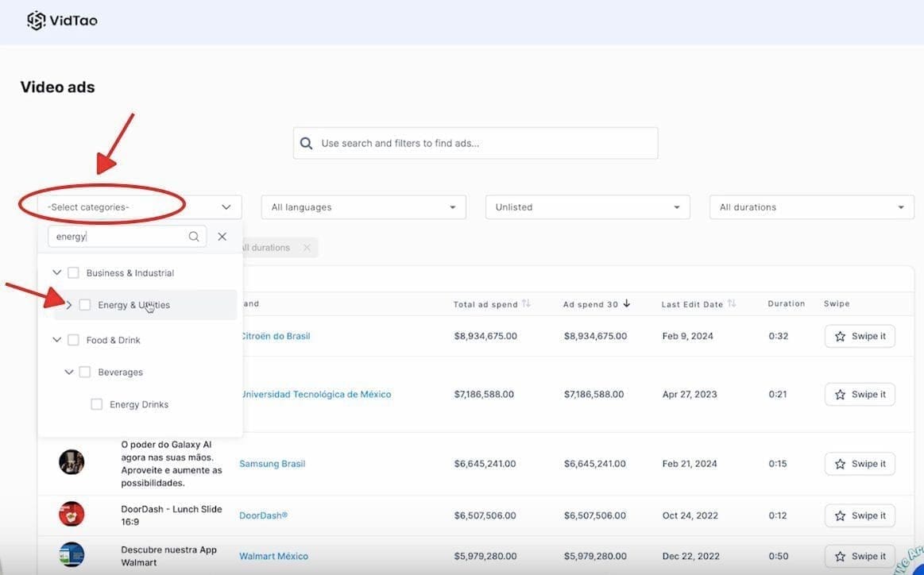
Task: Click the magnifier icon in the main search bar
Action: pyautogui.click(x=307, y=144)
